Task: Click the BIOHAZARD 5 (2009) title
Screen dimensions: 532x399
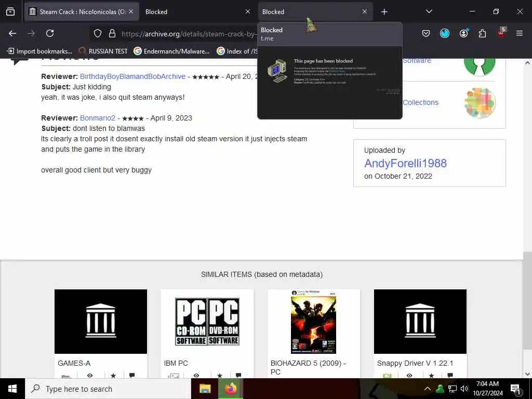Action: click(308, 367)
